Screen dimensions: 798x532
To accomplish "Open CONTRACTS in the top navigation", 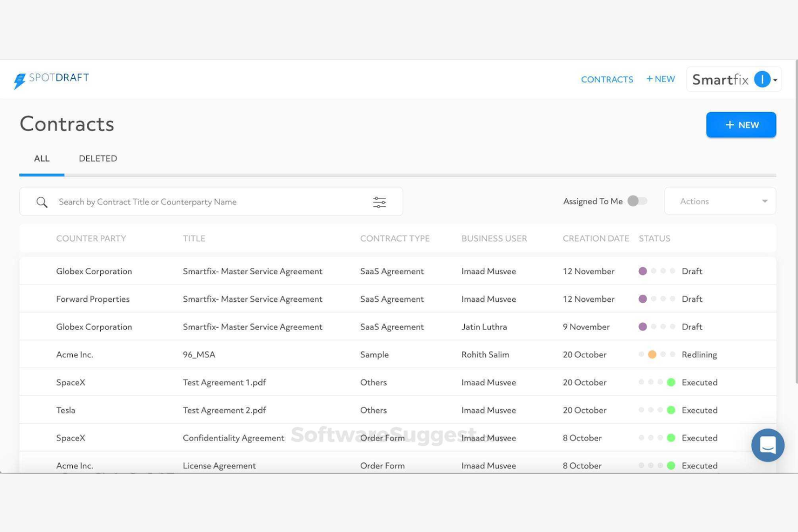I will 607,79.
